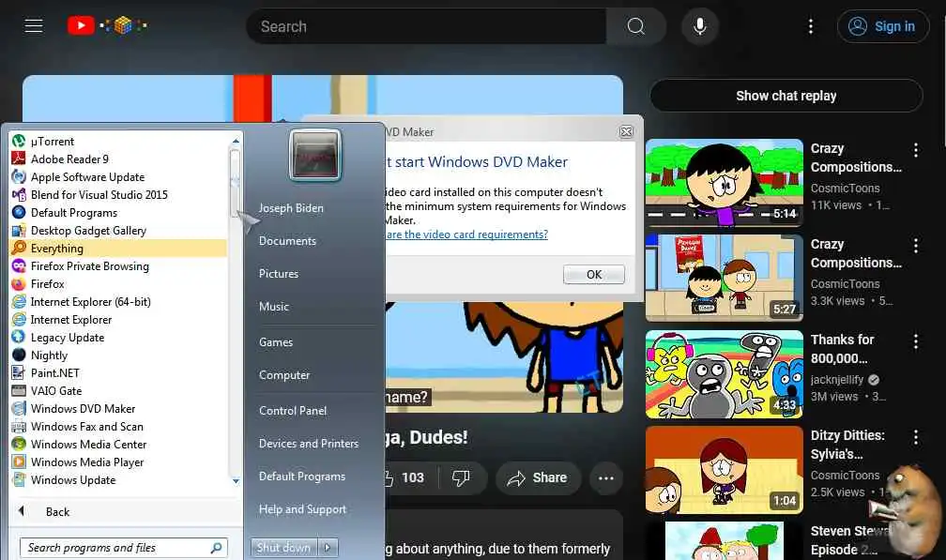The height and width of the screenshot is (560, 946).
Task: Open Documents from the Start menu
Action: tap(287, 240)
